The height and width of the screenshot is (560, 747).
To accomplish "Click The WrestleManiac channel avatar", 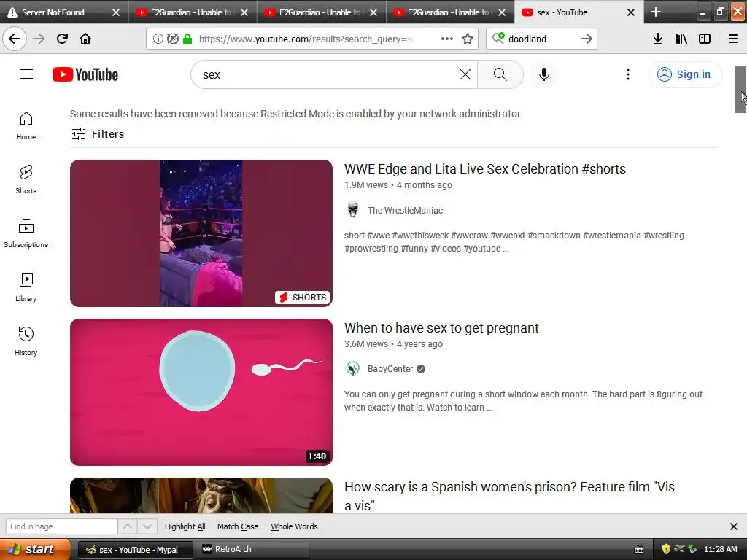I will tap(353, 210).
